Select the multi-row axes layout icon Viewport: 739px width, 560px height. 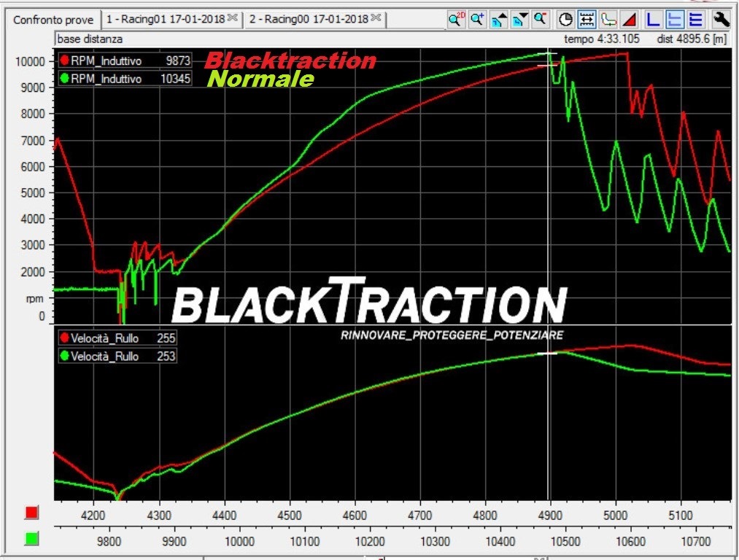coord(696,20)
